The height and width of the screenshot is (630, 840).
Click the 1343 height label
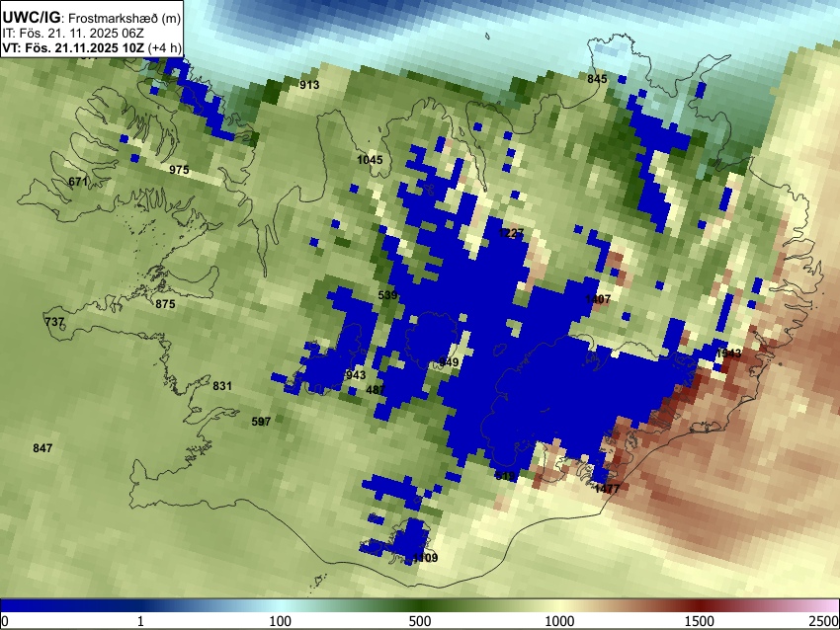tap(728, 353)
